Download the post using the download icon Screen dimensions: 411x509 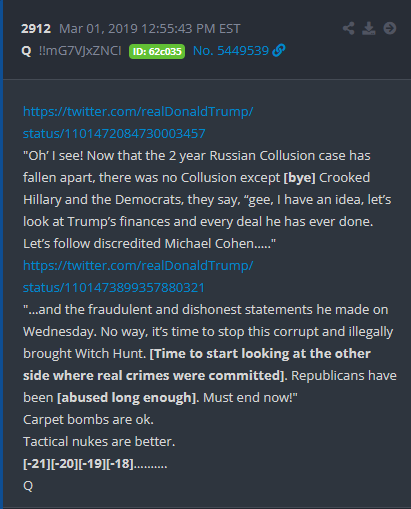[369, 28]
